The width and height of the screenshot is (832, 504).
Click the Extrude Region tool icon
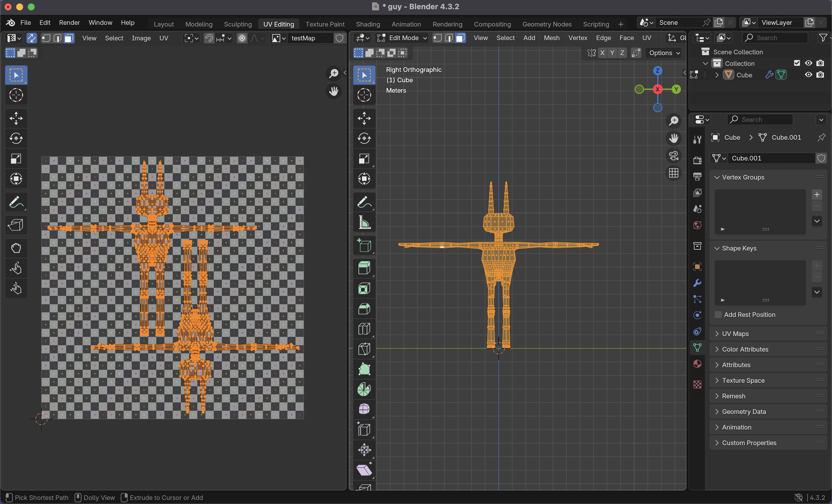364,268
